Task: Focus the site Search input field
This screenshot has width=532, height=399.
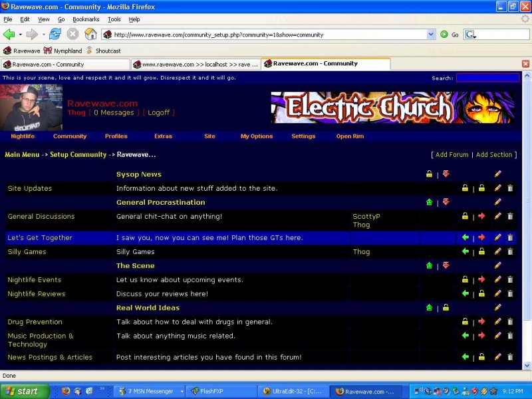Action: tap(487, 78)
